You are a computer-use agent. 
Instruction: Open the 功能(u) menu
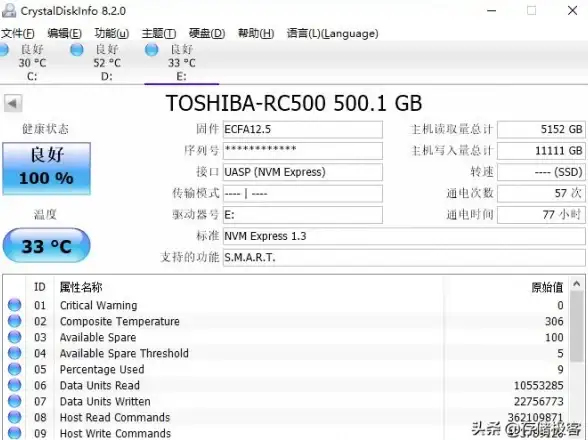point(112,33)
